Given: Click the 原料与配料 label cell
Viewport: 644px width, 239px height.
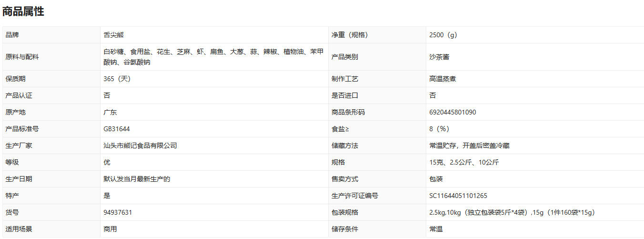Looking at the screenshot, I should click(22, 57).
